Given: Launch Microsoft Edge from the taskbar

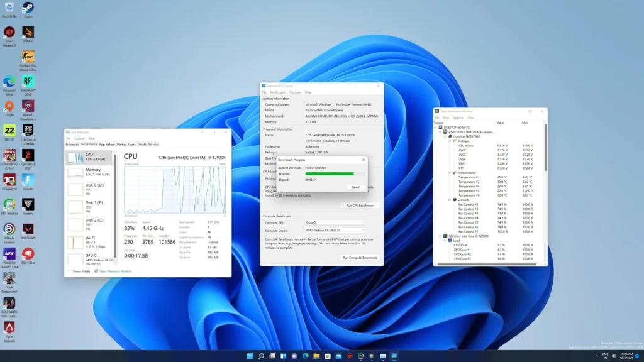Looking at the screenshot, I should (305, 356).
